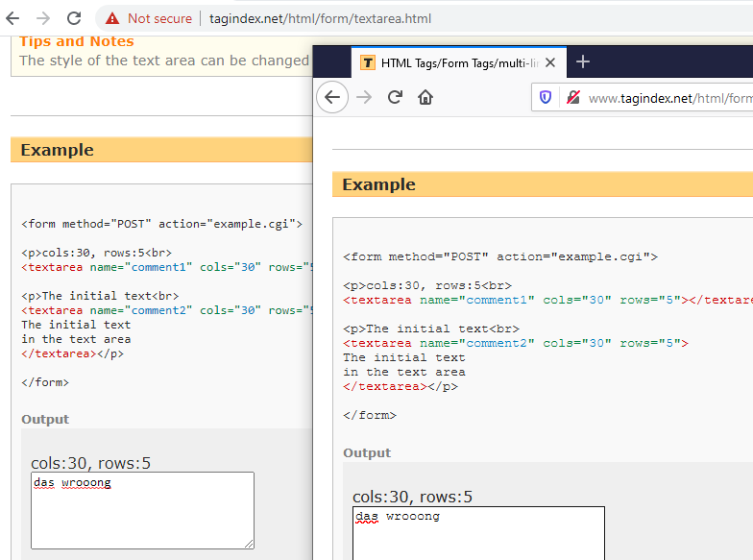Click the 'Output' label in Firefox page
Screen dimensions: 753x560
(367, 453)
